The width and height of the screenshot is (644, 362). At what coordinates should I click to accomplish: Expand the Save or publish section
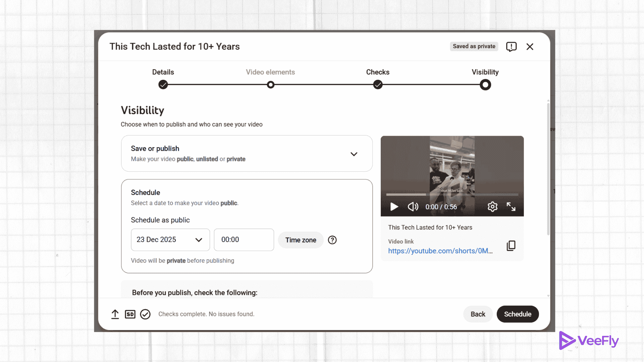click(x=354, y=154)
